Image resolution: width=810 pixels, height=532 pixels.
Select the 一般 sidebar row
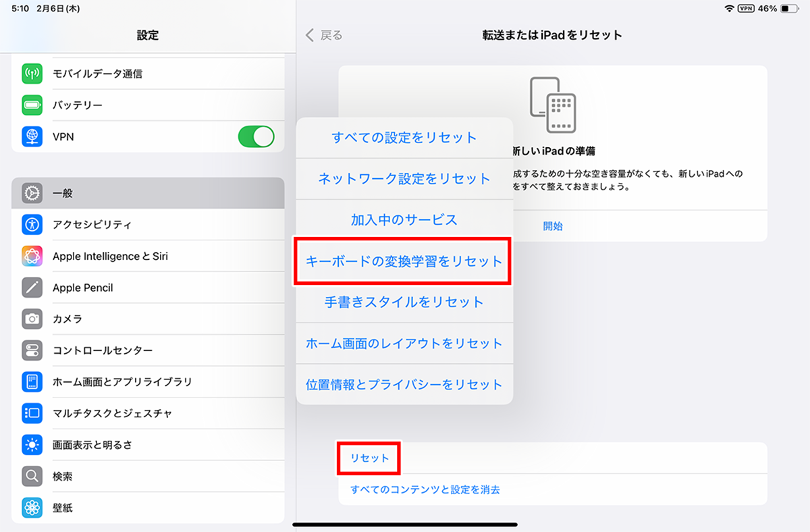tap(148, 193)
